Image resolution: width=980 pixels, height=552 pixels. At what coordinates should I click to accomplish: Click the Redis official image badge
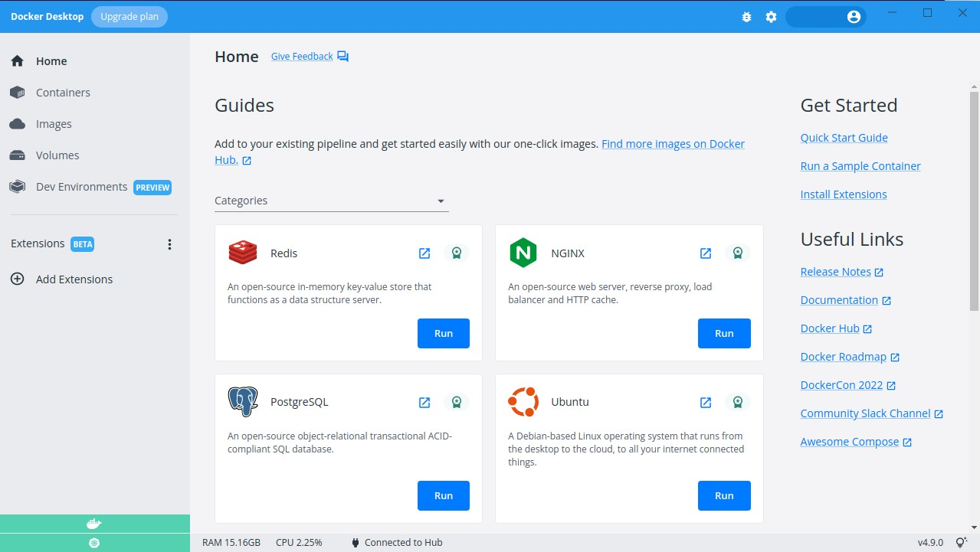click(x=457, y=253)
